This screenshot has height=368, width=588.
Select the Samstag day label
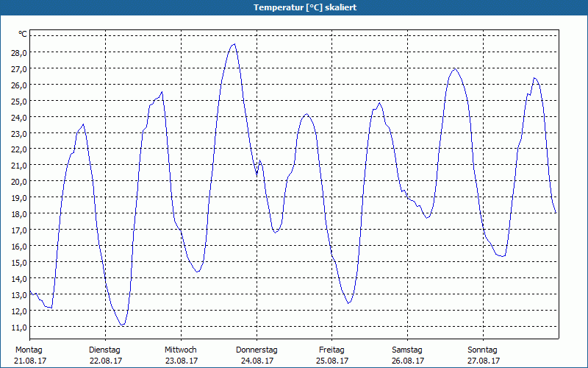(407, 350)
